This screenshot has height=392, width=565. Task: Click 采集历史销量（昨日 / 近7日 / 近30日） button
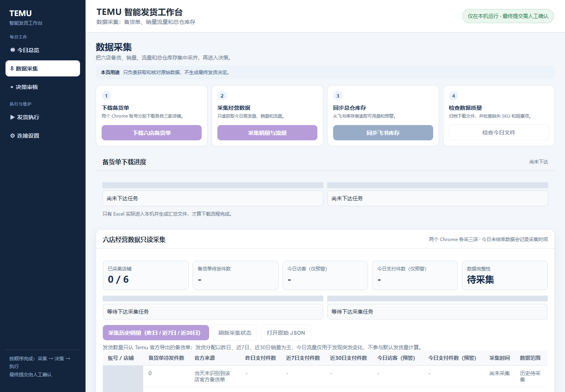coord(156,333)
